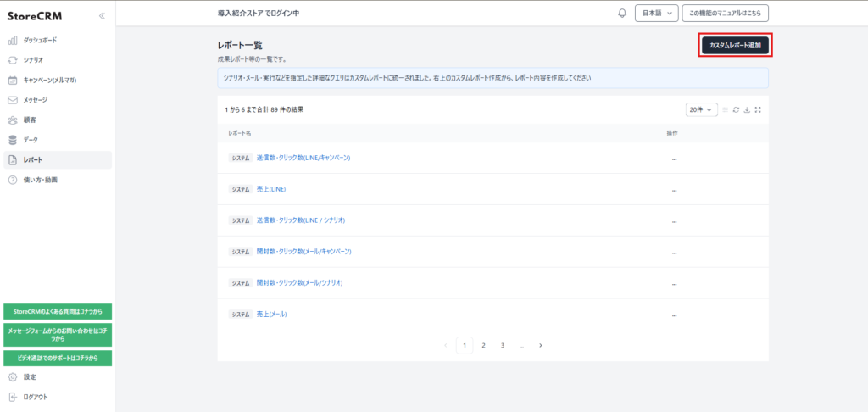
Task: Collapse the sidebar with the double-chevron icon
Action: (102, 15)
